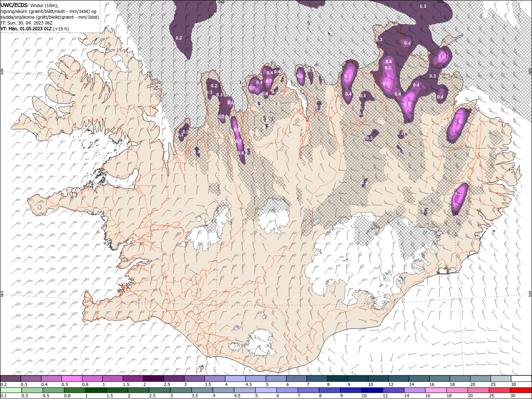Click the 20–25 pink swatch in bottom legend
Screen dimensions: 532x399
click(478, 390)
